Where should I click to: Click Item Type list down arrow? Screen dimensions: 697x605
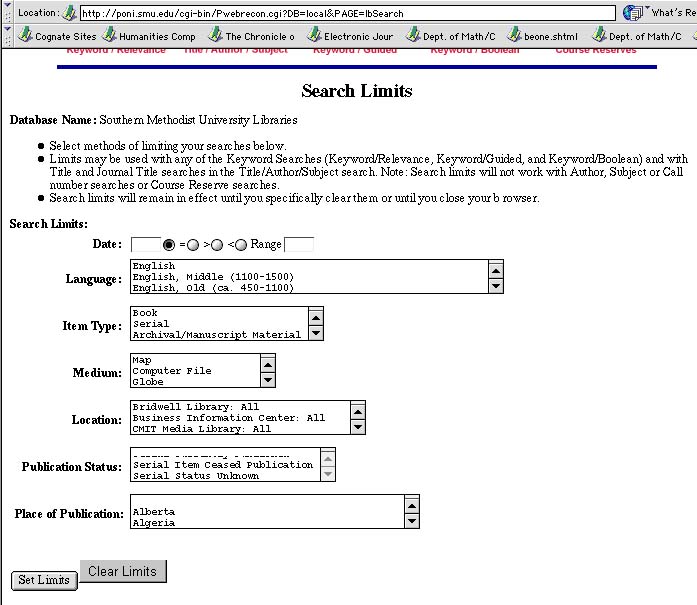pyautogui.click(x=316, y=333)
